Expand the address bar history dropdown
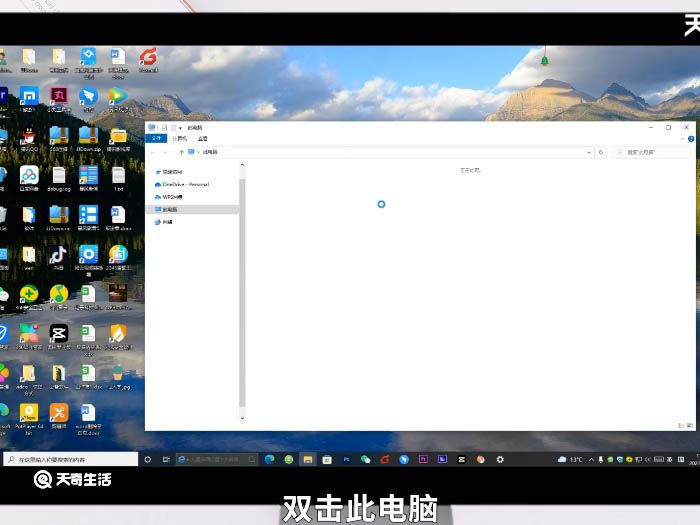The image size is (700, 525). pyautogui.click(x=588, y=152)
